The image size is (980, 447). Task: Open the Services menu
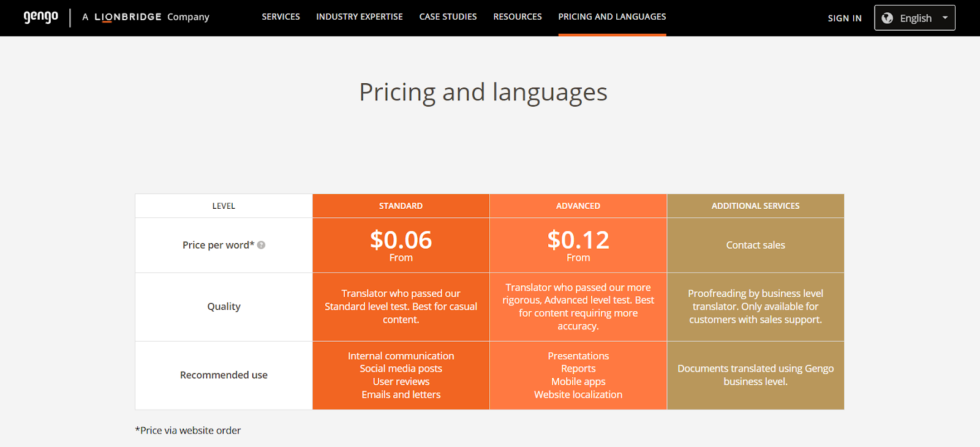click(x=281, y=17)
